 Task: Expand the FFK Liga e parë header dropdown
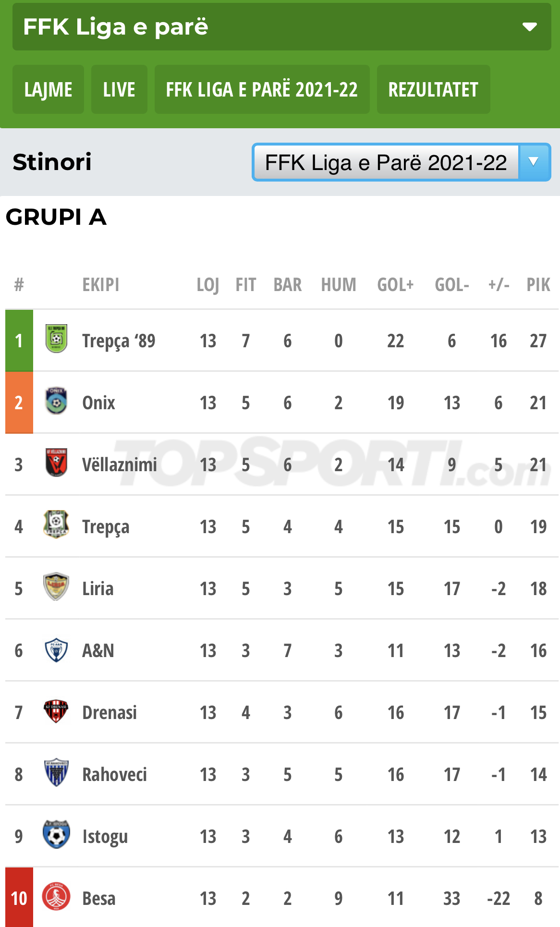pyautogui.click(x=529, y=27)
